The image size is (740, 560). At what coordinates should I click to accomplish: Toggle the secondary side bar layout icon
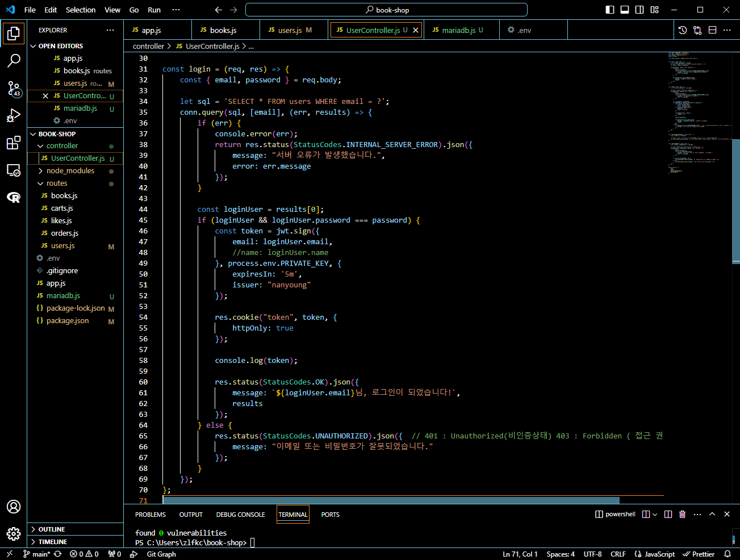point(639,10)
